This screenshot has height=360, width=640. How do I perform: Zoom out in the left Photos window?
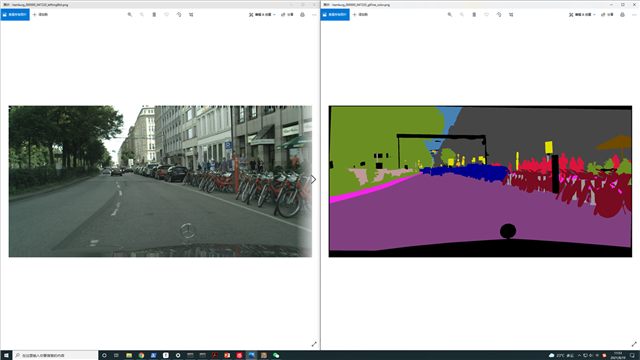(142, 15)
